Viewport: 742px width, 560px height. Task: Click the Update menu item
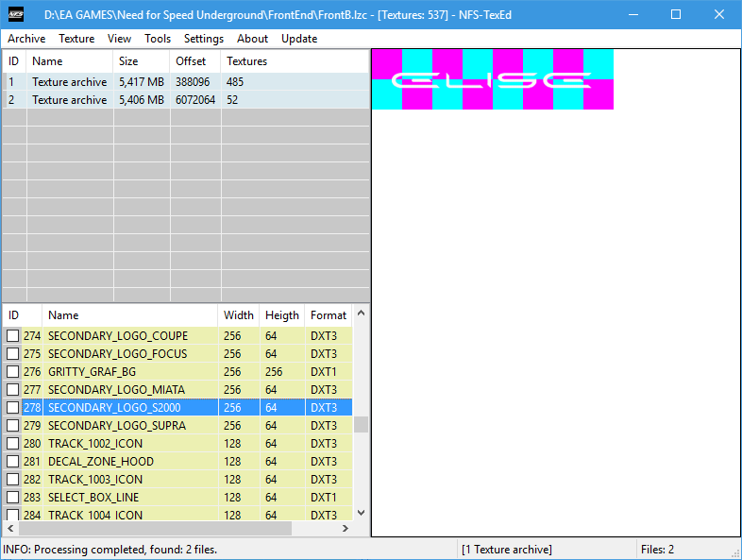(x=299, y=39)
